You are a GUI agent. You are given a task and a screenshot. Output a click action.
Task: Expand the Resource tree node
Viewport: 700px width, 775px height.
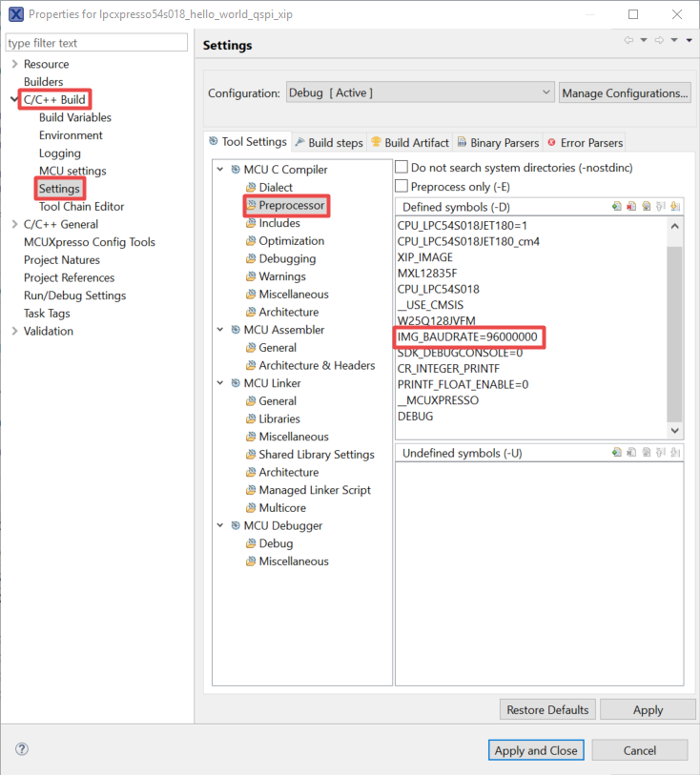(13, 64)
